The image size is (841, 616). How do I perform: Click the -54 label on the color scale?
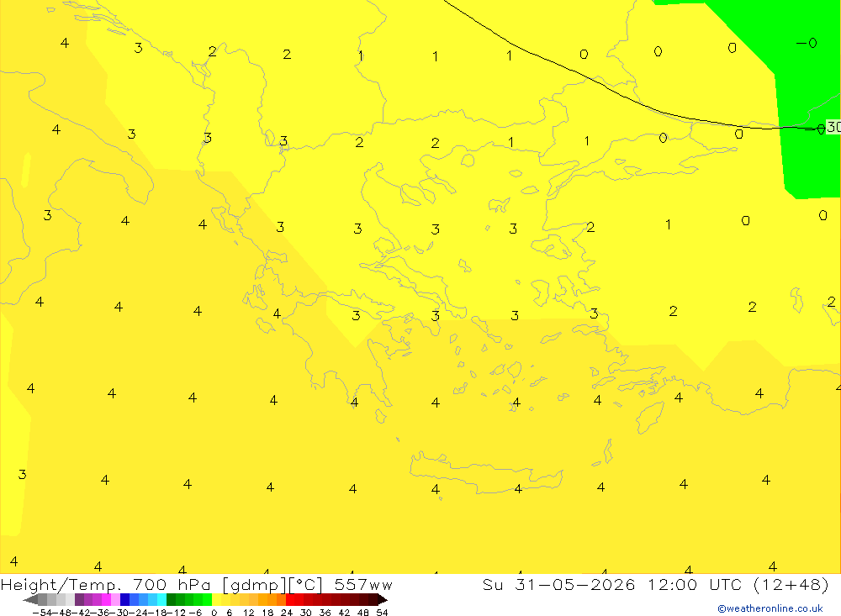coord(42,613)
